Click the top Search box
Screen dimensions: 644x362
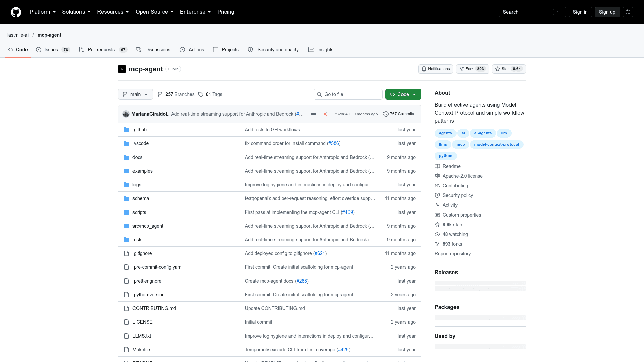click(532, 12)
